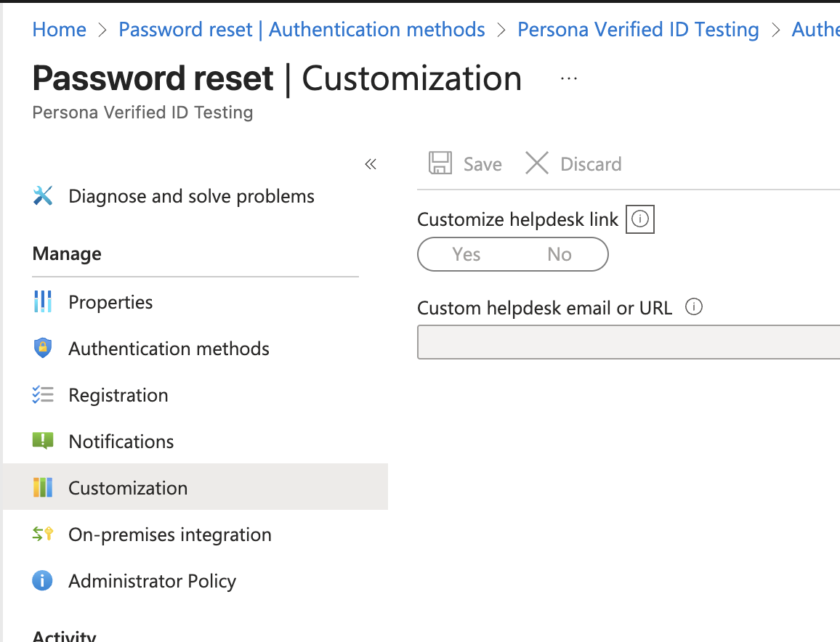Image resolution: width=840 pixels, height=642 pixels.
Task: Open the truncated Authe breadcrumb link
Action: click(x=816, y=30)
